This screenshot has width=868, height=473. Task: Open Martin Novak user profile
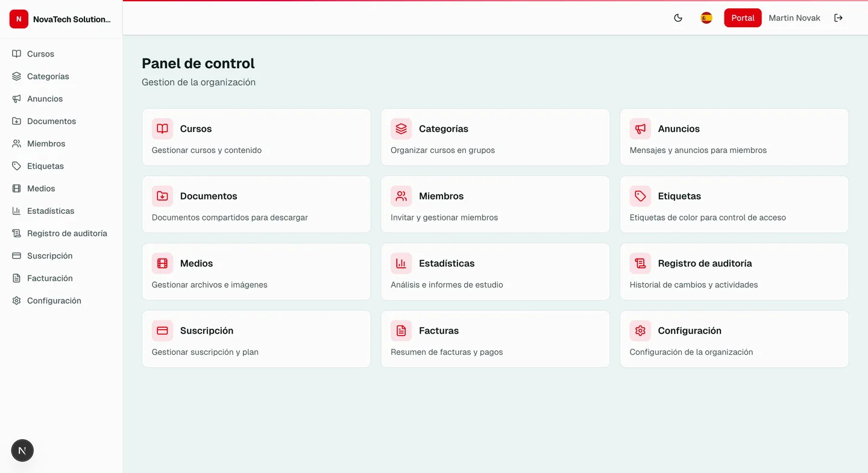[794, 18]
